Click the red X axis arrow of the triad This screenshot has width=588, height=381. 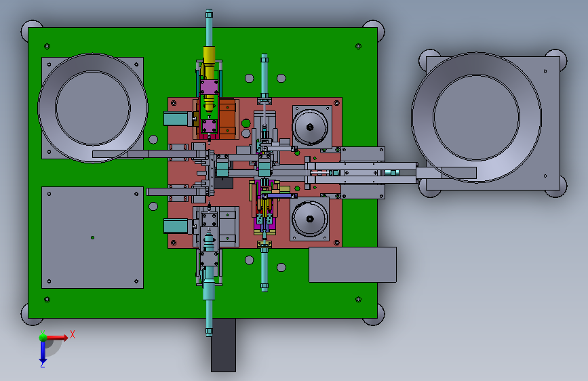click(57, 338)
